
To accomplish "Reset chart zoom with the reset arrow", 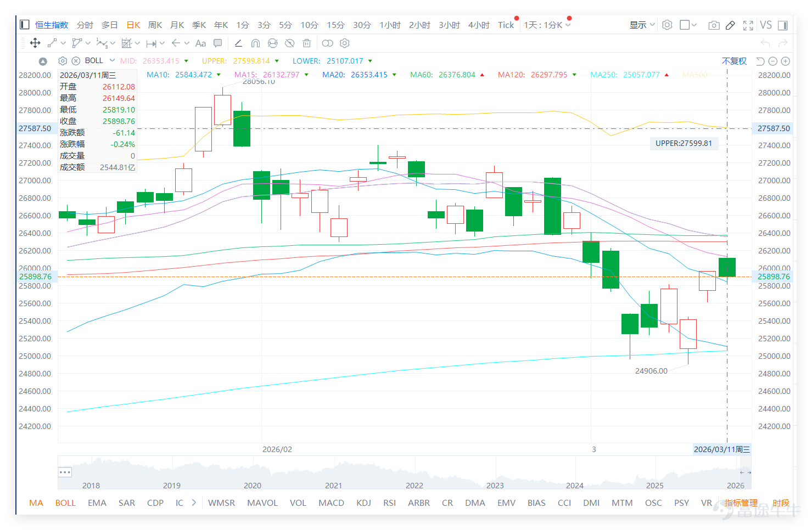I will [x=760, y=61].
